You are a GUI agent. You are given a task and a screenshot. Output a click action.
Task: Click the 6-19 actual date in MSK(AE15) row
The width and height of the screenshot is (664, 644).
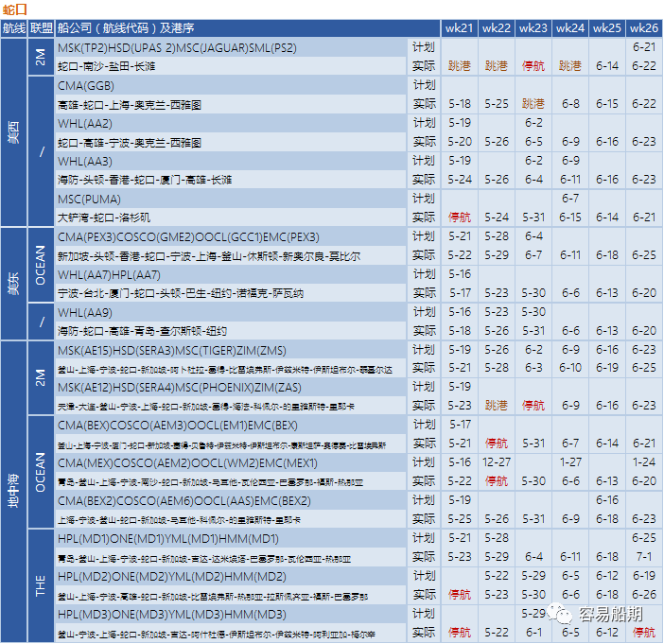click(x=607, y=368)
